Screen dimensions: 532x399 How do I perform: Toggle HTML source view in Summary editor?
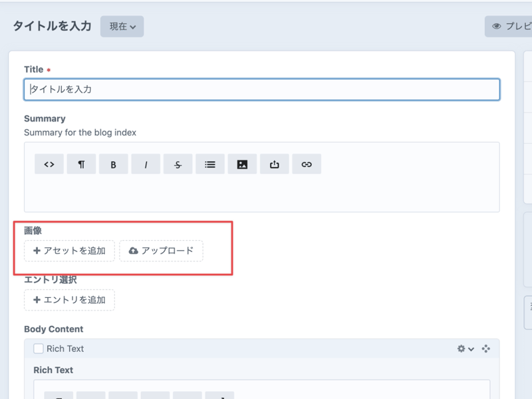pyautogui.click(x=49, y=164)
